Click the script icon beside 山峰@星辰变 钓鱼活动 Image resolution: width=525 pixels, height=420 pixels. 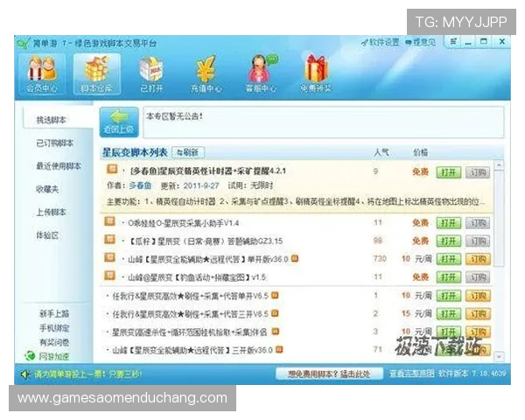click(x=110, y=276)
